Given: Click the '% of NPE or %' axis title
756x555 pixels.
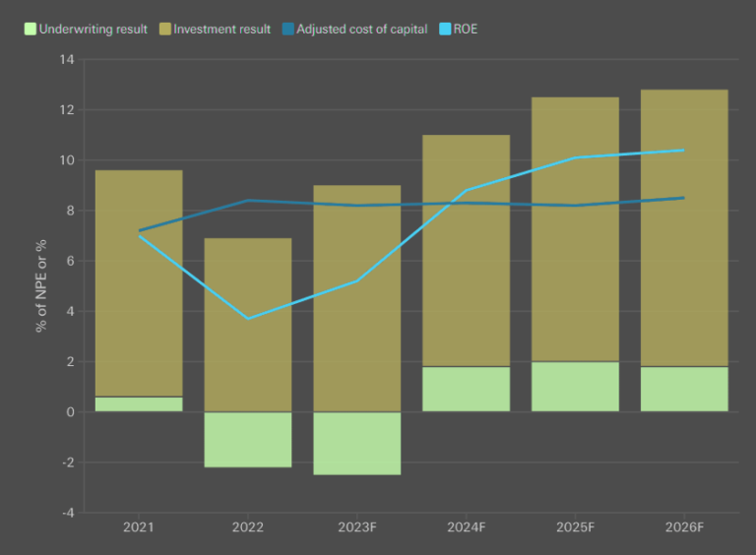Looking at the screenshot, I should click(41, 285).
